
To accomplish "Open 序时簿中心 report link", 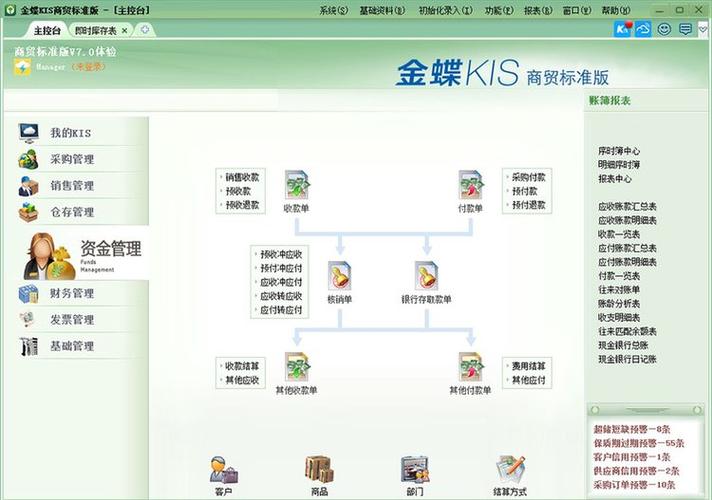I will pyautogui.click(x=619, y=151).
